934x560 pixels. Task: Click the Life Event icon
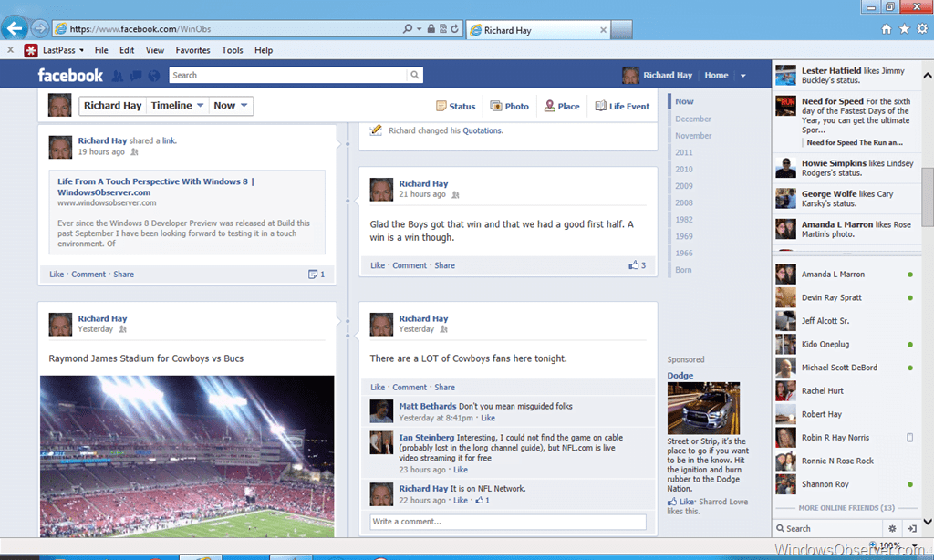(x=600, y=106)
